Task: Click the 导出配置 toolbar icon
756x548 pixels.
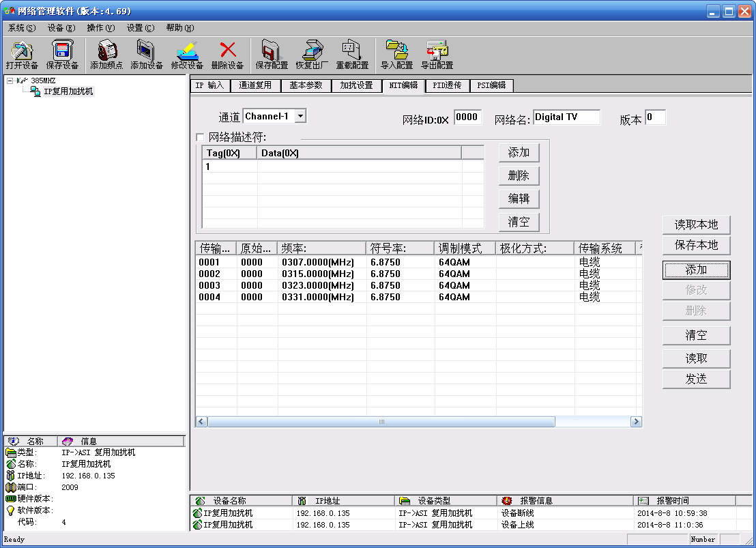Action: pos(437,51)
